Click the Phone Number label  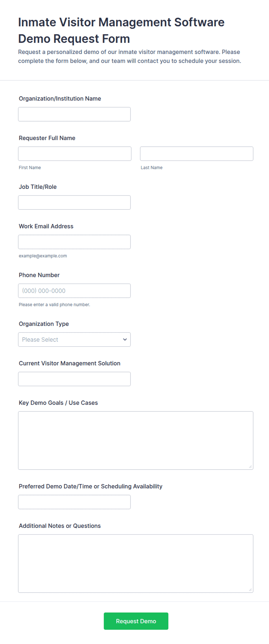click(x=39, y=275)
